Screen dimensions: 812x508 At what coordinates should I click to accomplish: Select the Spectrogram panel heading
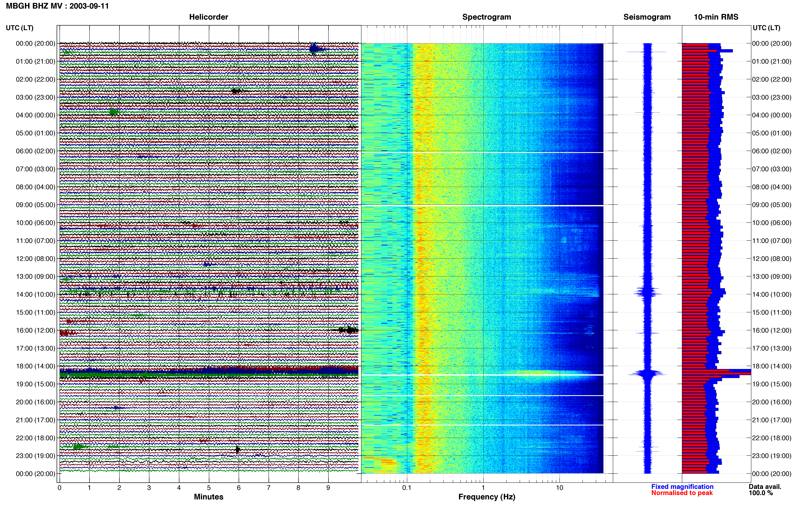(487, 17)
